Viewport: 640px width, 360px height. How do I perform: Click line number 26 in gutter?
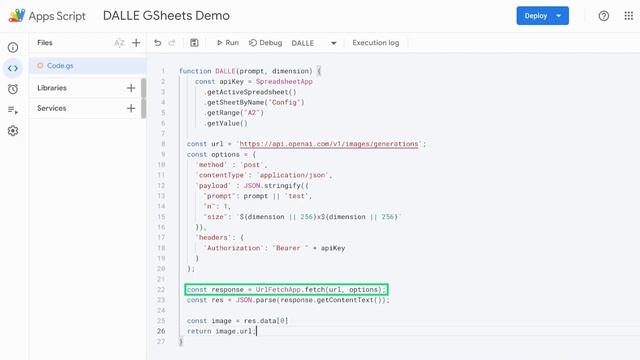click(161, 331)
